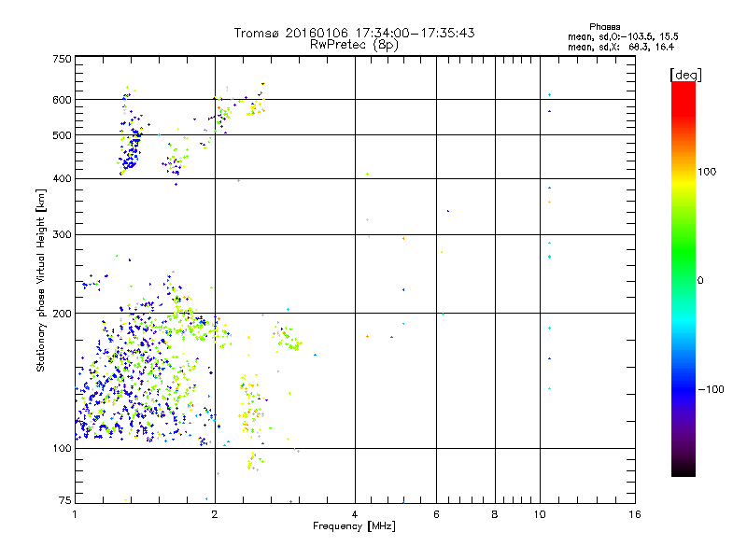Click the '6' frequency axis tick label

(x=436, y=514)
